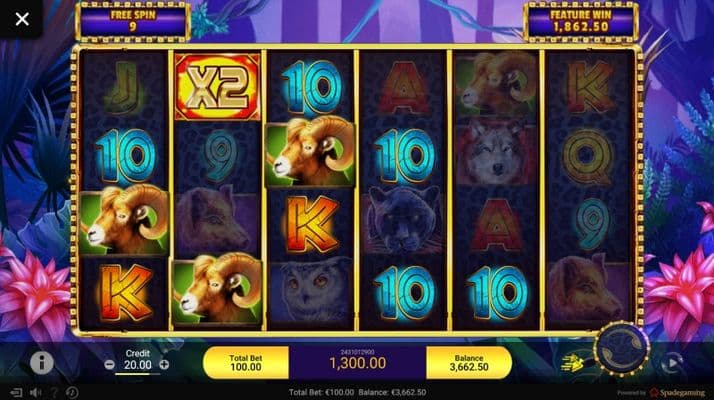Viewport: 714px width, 400px height.
Task: Decrease credit with the minus button
Action: tap(109, 364)
